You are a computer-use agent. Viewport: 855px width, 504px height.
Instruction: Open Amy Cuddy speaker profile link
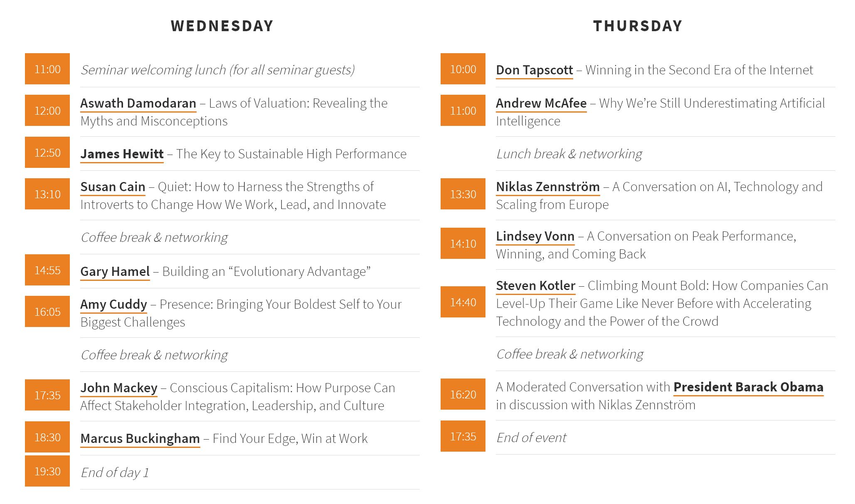tap(113, 305)
